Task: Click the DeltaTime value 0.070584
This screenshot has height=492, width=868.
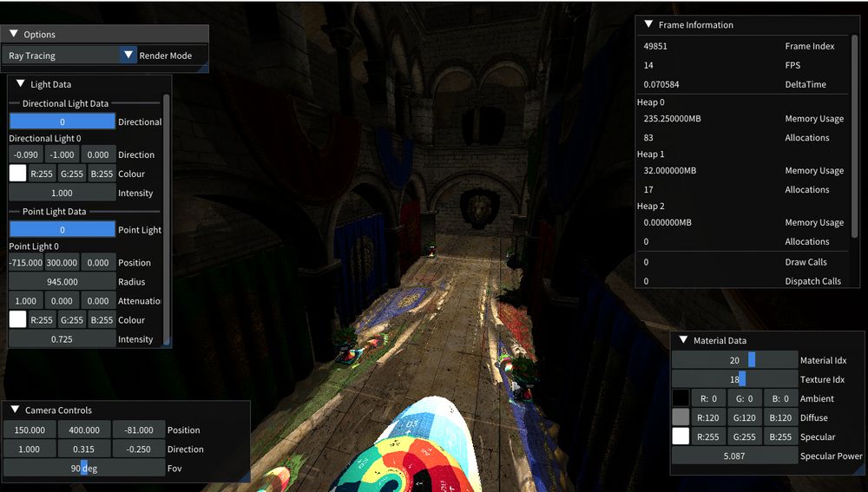Action: pos(661,84)
